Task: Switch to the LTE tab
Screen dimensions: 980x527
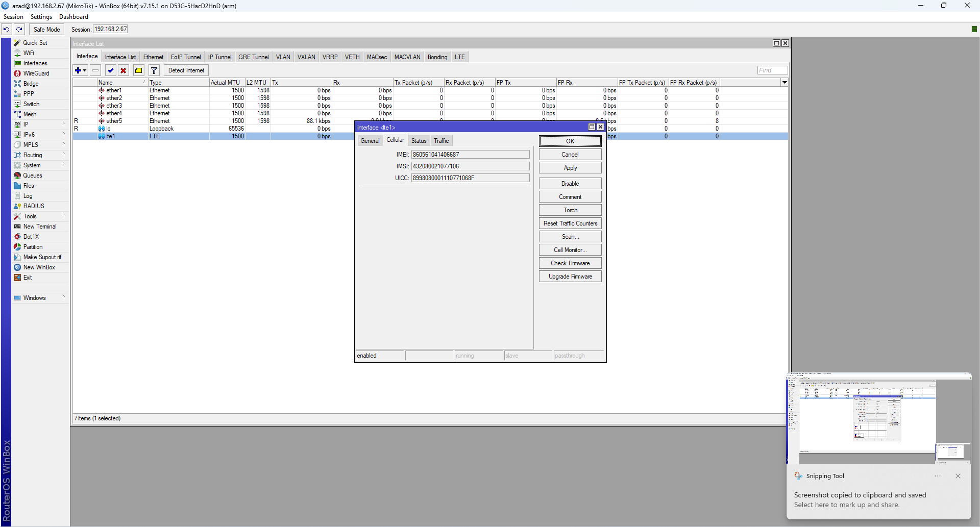Action: coord(460,57)
